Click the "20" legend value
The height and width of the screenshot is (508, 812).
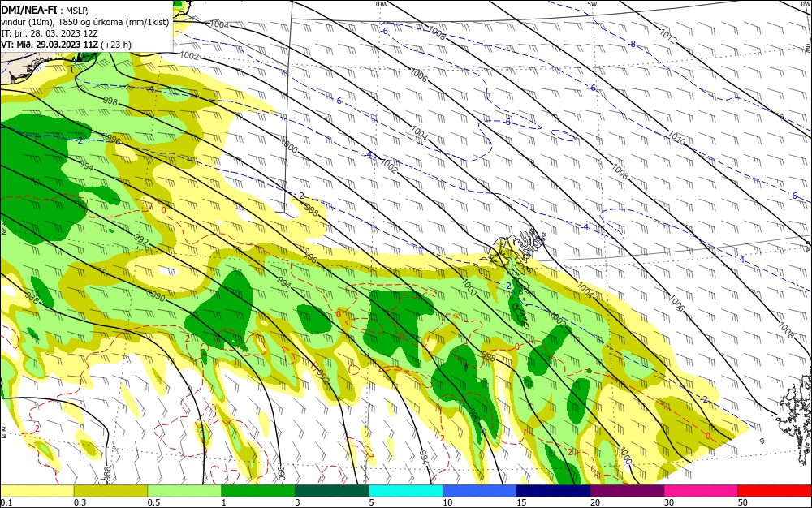coord(595,502)
